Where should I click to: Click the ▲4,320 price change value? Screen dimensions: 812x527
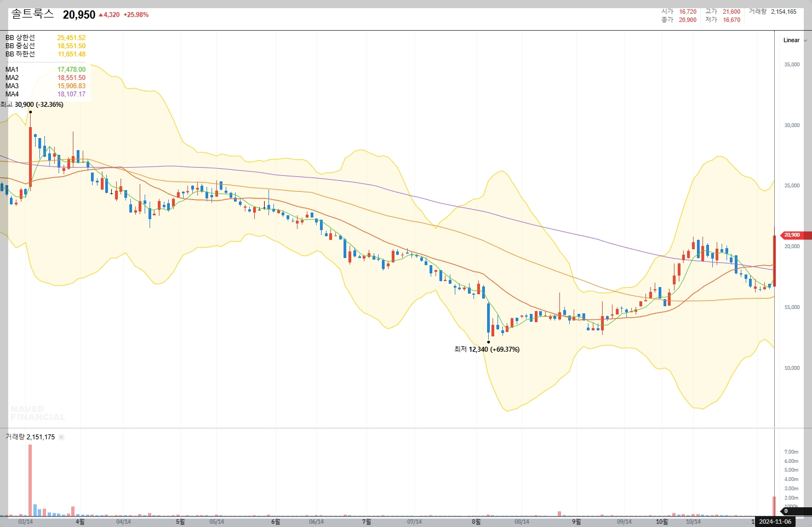109,15
